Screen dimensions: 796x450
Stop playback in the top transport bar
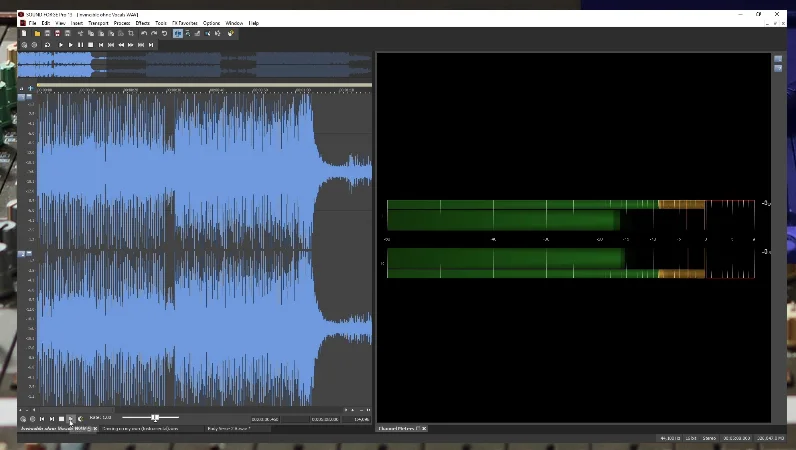[x=90, y=45]
